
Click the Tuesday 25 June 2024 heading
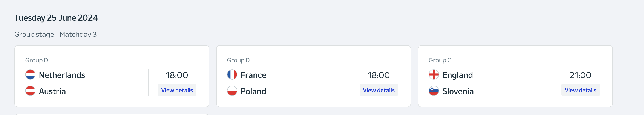click(56, 18)
